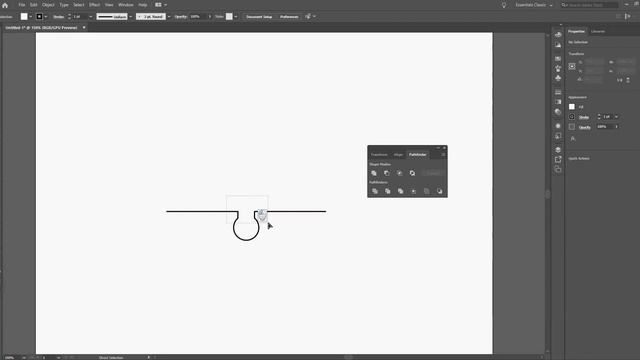The width and height of the screenshot is (640, 360).
Task: Open the Object menu
Action: coord(49,5)
